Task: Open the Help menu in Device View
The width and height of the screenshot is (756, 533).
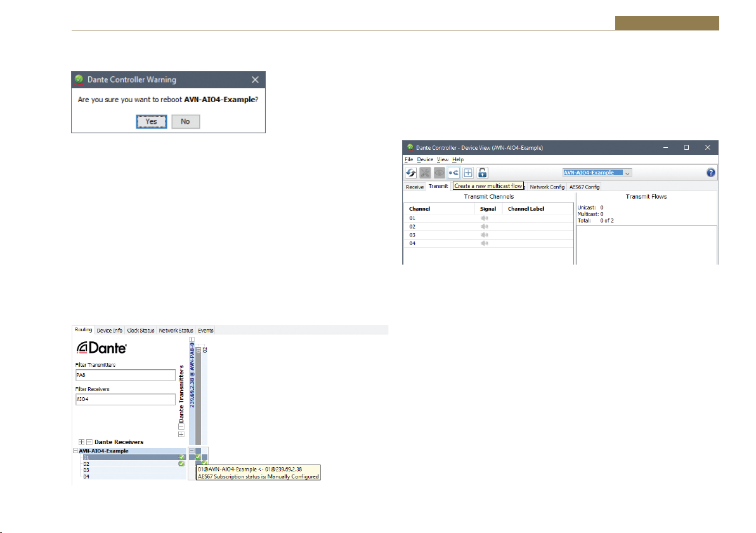Action: coord(458,160)
